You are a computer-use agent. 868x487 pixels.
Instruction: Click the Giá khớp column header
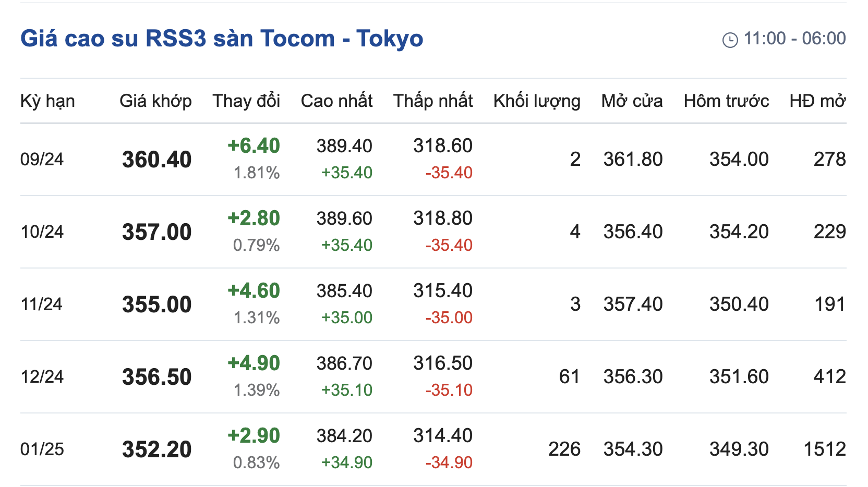[155, 101]
